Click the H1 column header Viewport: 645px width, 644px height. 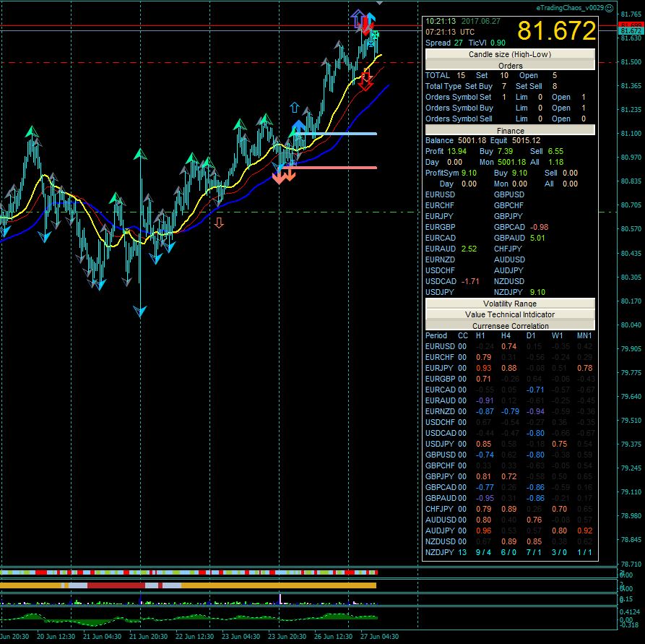480,335
